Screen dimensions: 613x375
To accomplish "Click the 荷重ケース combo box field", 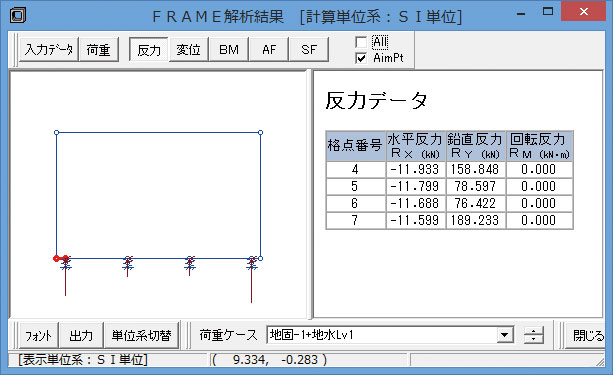I will 390,335.
